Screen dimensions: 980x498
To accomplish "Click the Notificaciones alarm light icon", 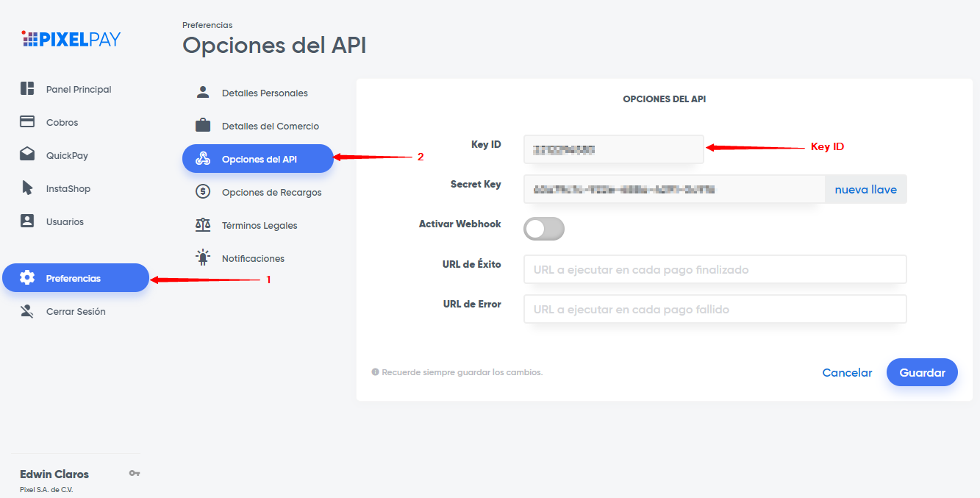I will (203, 257).
